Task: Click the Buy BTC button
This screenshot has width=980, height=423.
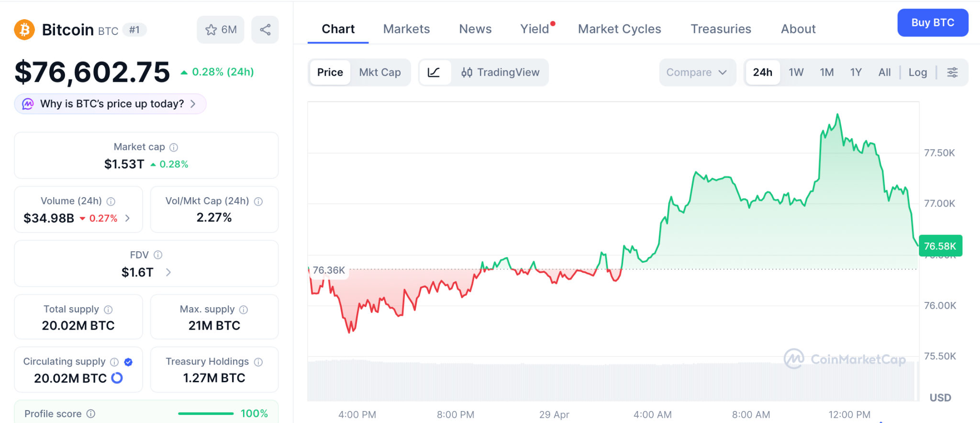Action: [x=932, y=22]
